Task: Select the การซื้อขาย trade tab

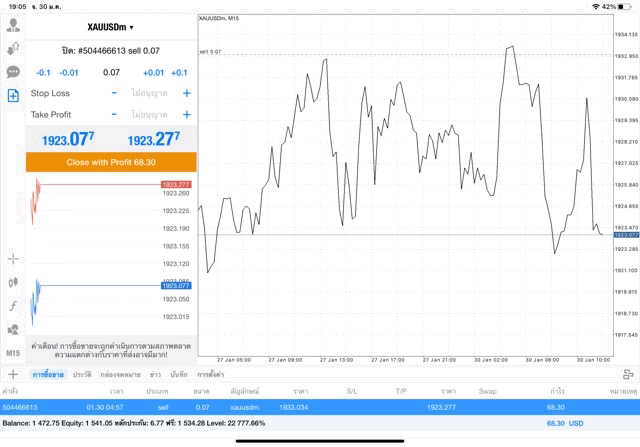Action: tap(48, 374)
